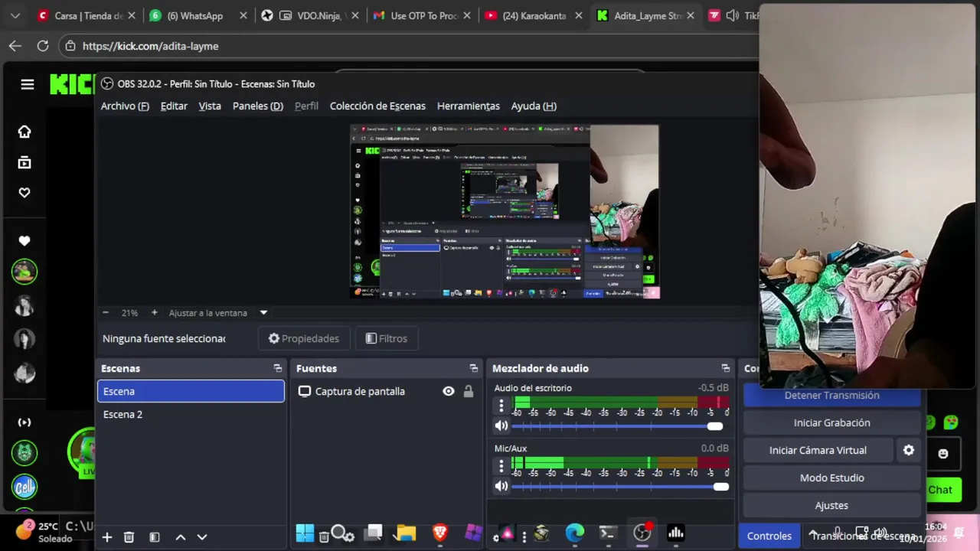Open Kick browse icon in sidebar
980x551 pixels.
tap(24, 162)
